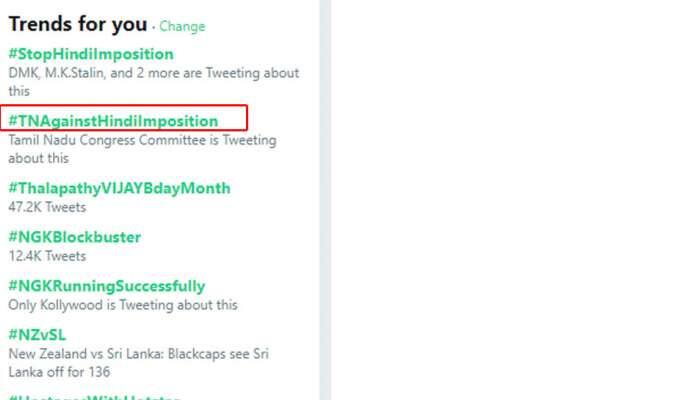Open the #ThalapathyVIJAYBdayMonth trend
Screen dimensions: 700x400
pyautogui.click(x=119, y=188)
